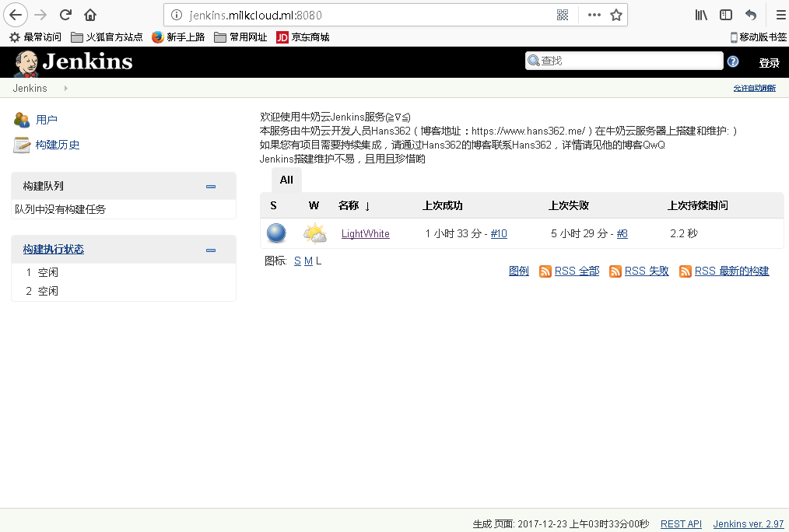Expand the Jenkins breadcrumb arrow
This screenshot has width=789, height=532.
point(66,89)
